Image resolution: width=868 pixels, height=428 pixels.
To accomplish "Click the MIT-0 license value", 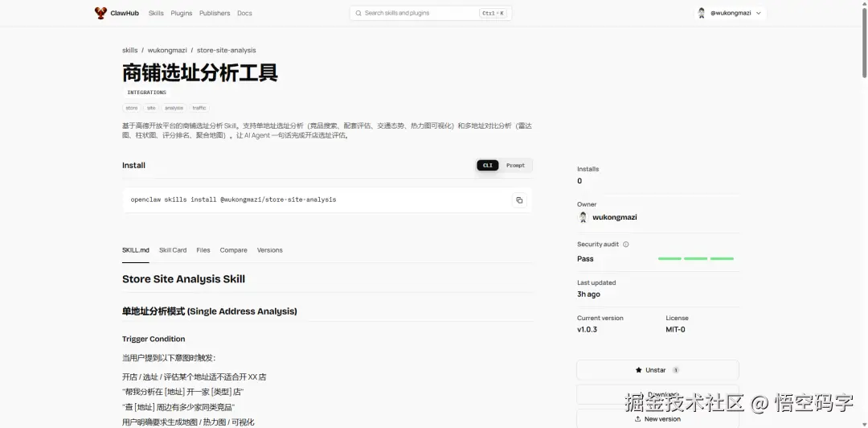I will [675, 329].
